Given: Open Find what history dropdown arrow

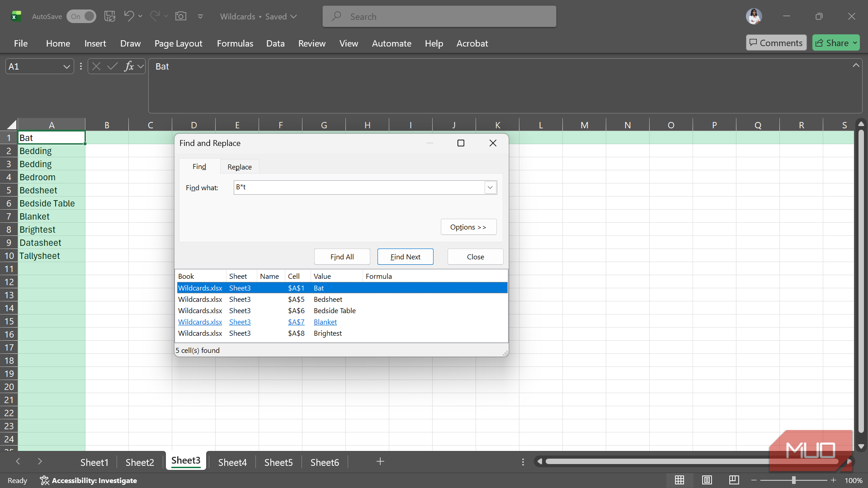Looking at the screenshot, I should point(490,188).
